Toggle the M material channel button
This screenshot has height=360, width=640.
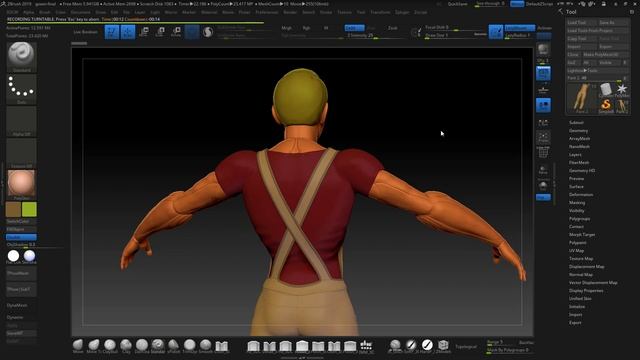tap(326, 28)
